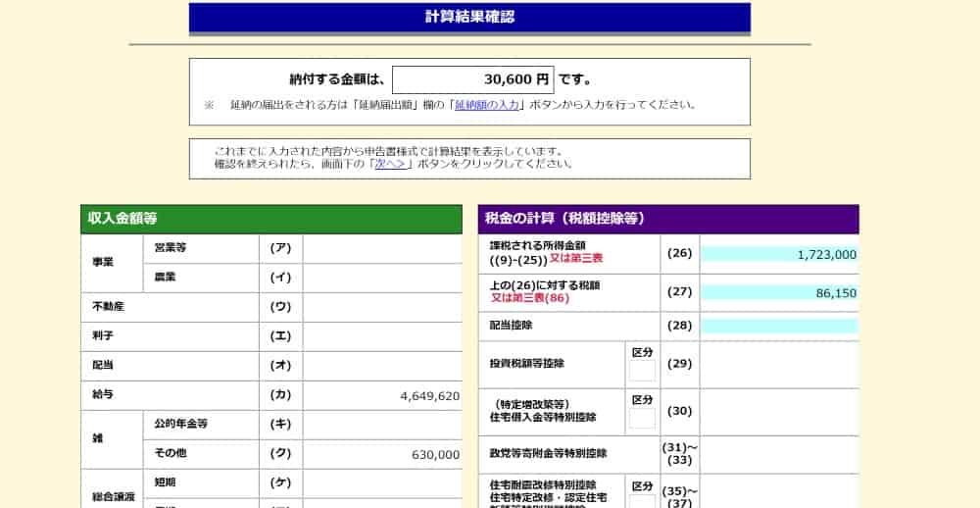
Task: Open the 延納額の入力 link
Action: 486,105
